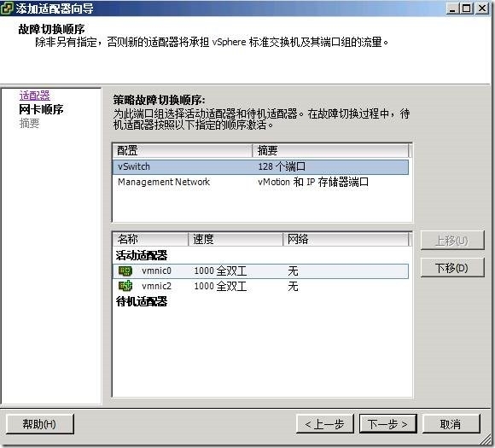Open the 适配器 step link
Screen dimensions: 495x448
click(34, 95)
